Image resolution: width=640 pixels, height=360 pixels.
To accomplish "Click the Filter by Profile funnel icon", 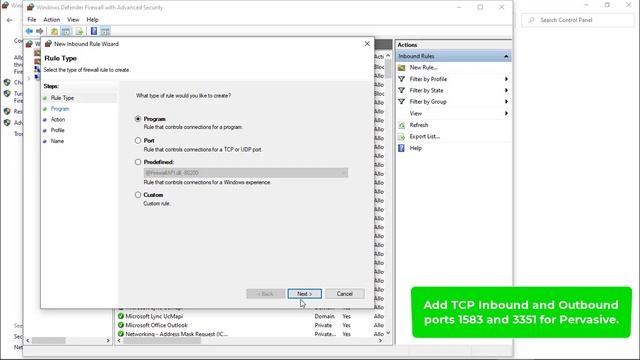I will [402, 79].
